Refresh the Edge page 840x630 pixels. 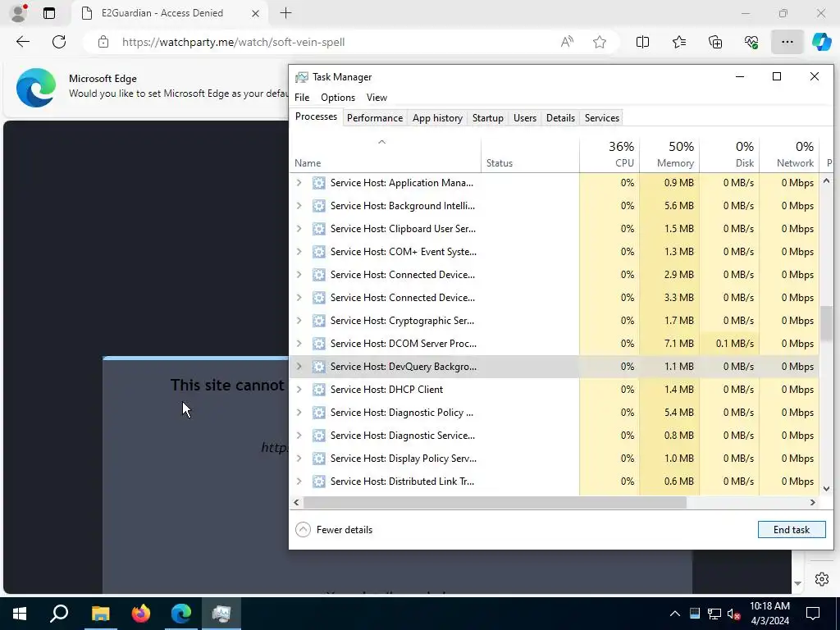[59, 42]
